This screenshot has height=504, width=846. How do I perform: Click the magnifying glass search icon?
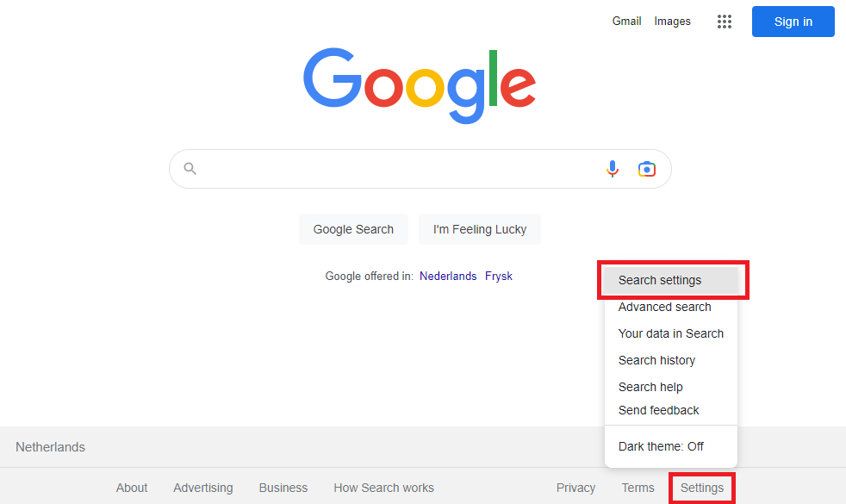(190, 168)
